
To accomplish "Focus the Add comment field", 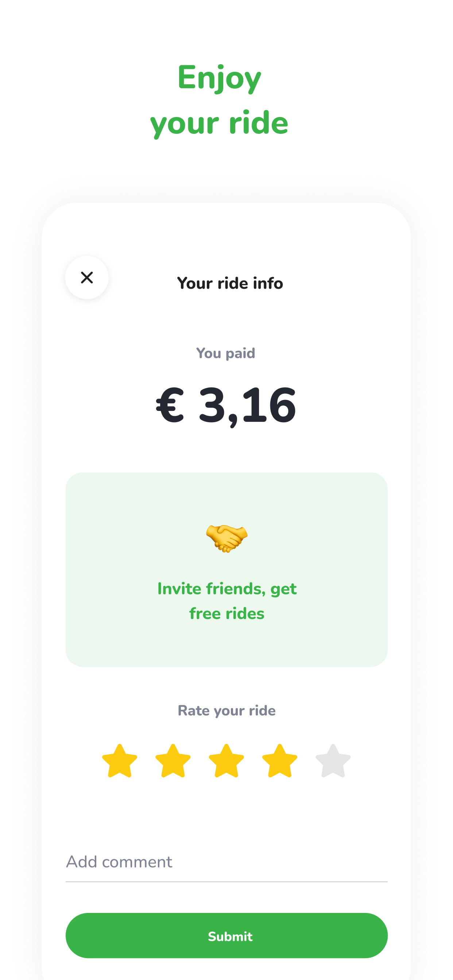I will tap(226, 862).
